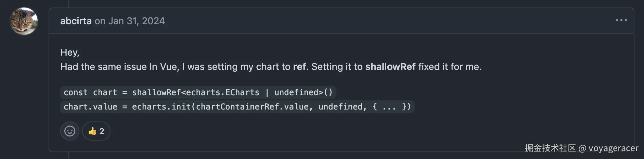Viewport: 644px width, 159px height.
Task: Click the "{ ... }" braces in code
Action: click(391, 107)
